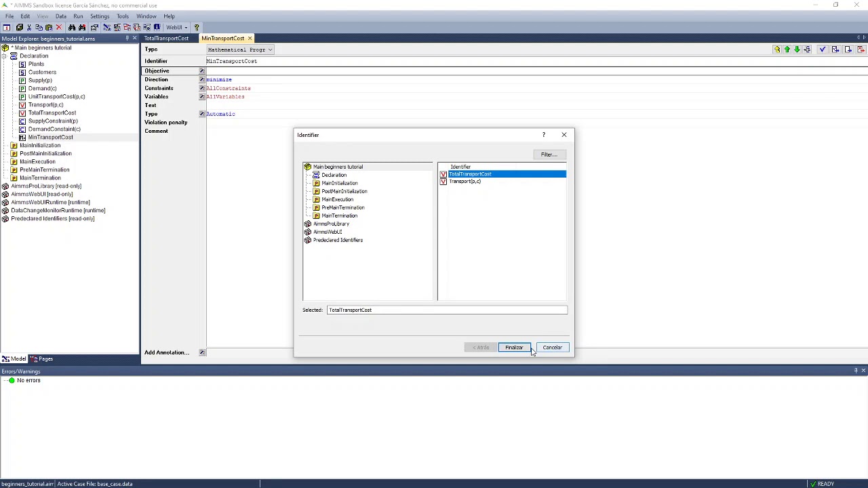868x488 pixels.
Task: Open the Tools menu
Action: (x=123, y=16)
